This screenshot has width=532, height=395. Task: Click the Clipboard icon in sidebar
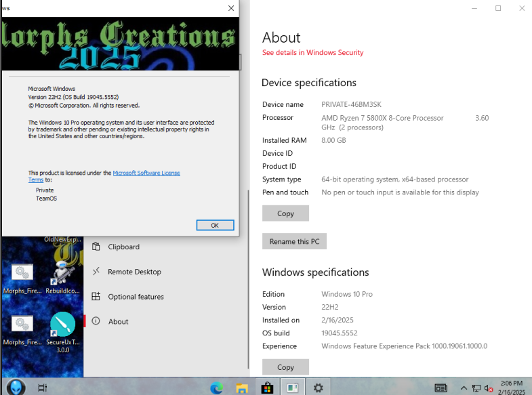[x=96, y=247]
